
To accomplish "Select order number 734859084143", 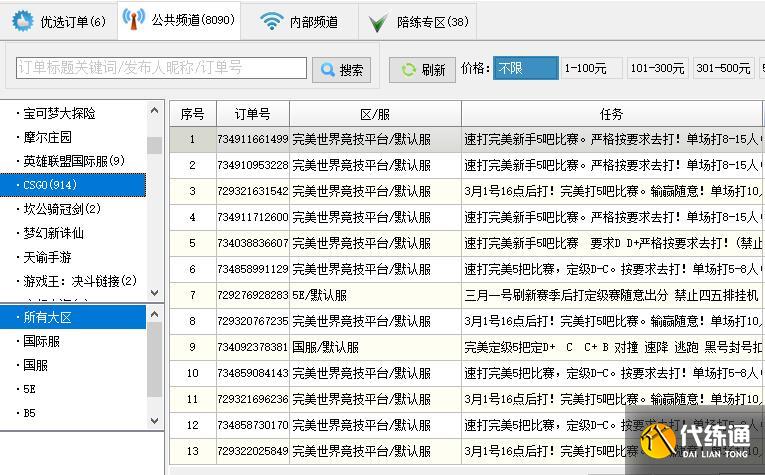I will [253, 373].
